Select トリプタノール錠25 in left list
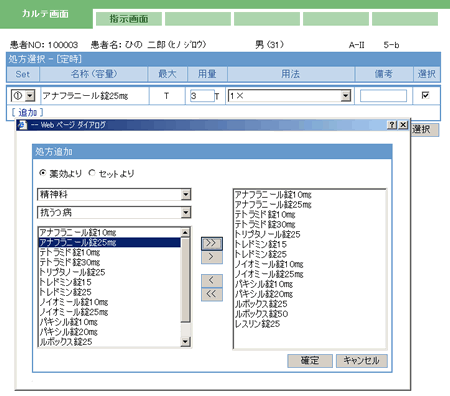 (110, 272)
